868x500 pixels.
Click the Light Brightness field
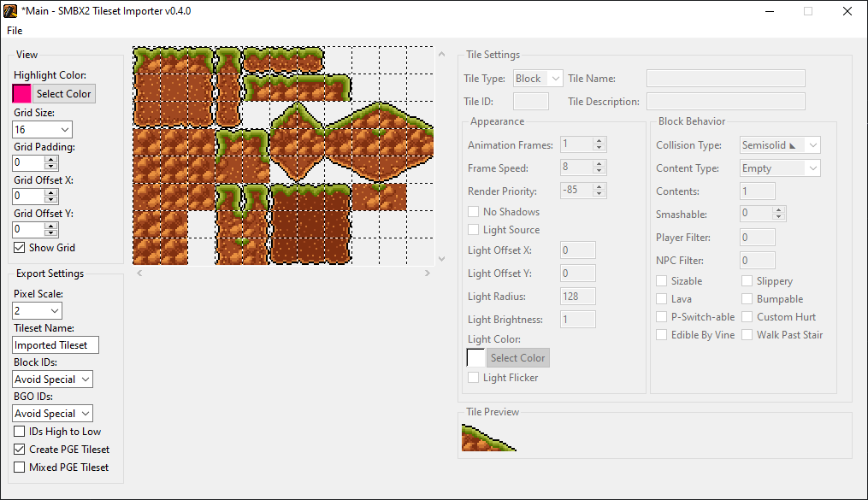578,320
